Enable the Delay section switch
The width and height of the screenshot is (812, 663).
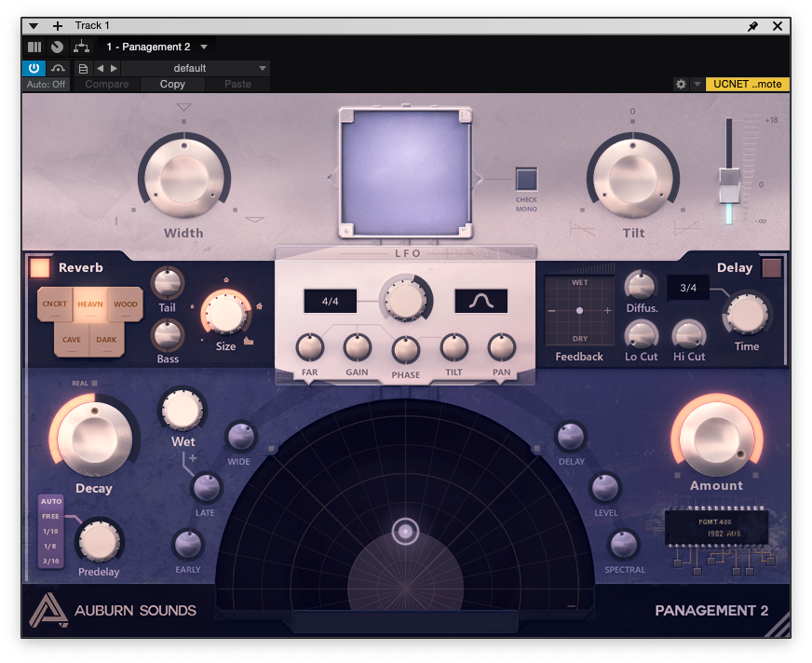pos(772,268)
